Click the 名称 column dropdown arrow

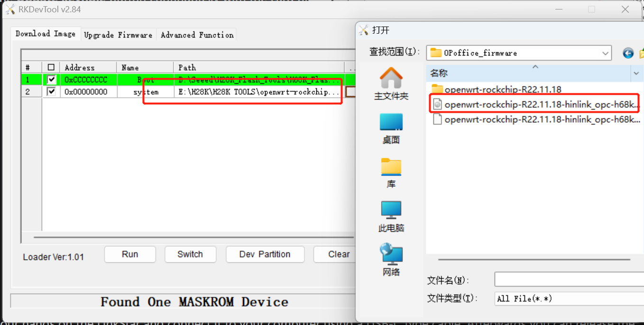(636, 73)
